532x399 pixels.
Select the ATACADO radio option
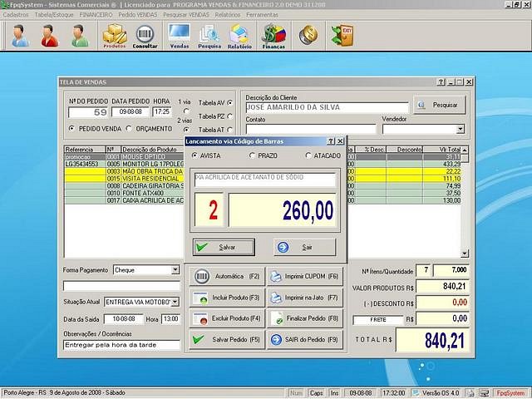[309, 155]
